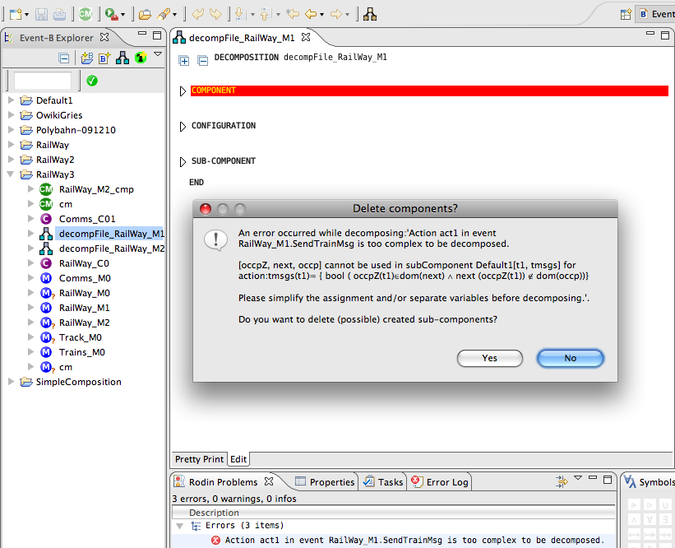
Task: Collapse the Errors (3 items) group
Action: (180, 526)
